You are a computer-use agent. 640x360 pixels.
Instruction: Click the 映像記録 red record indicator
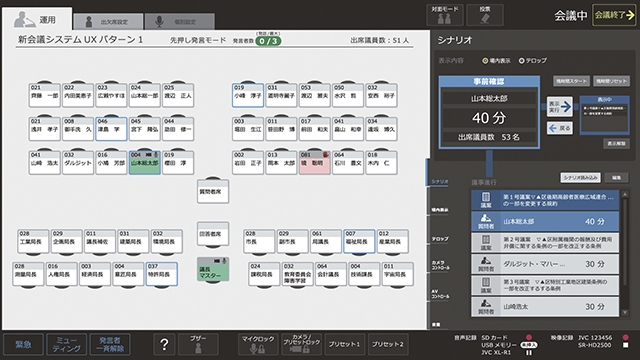(x=625, y=338)
